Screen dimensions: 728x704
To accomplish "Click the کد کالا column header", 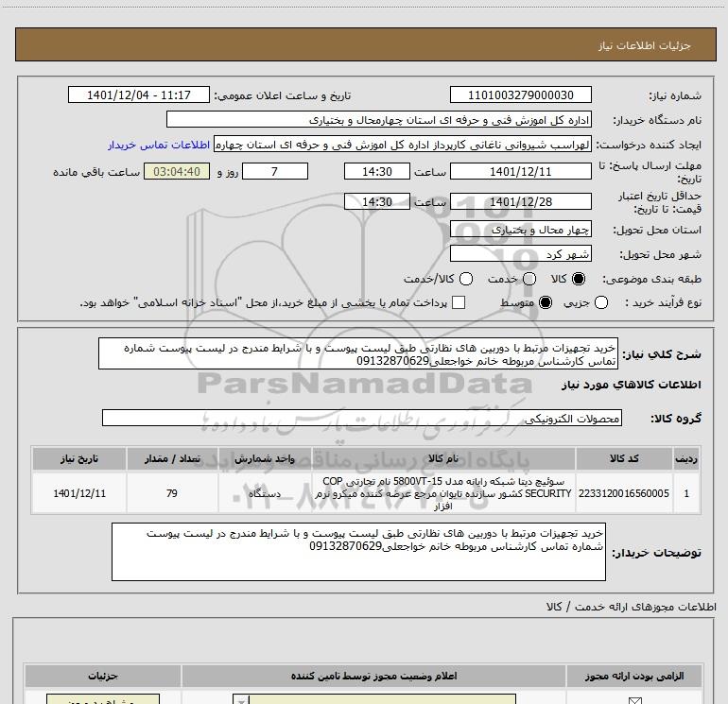I will click(624, 458).
